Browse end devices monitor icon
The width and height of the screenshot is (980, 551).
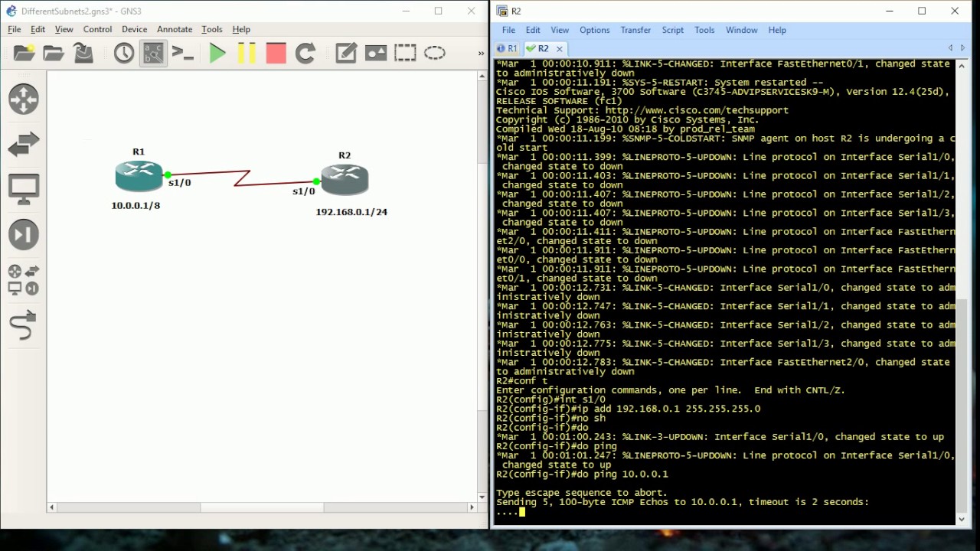pos(24,190)
